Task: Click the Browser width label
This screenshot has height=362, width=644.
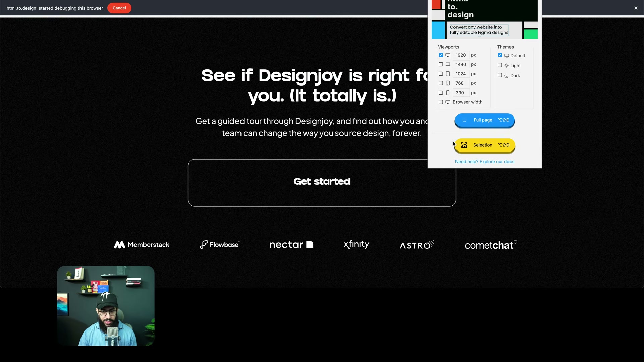Action: [x=468, y=102]
